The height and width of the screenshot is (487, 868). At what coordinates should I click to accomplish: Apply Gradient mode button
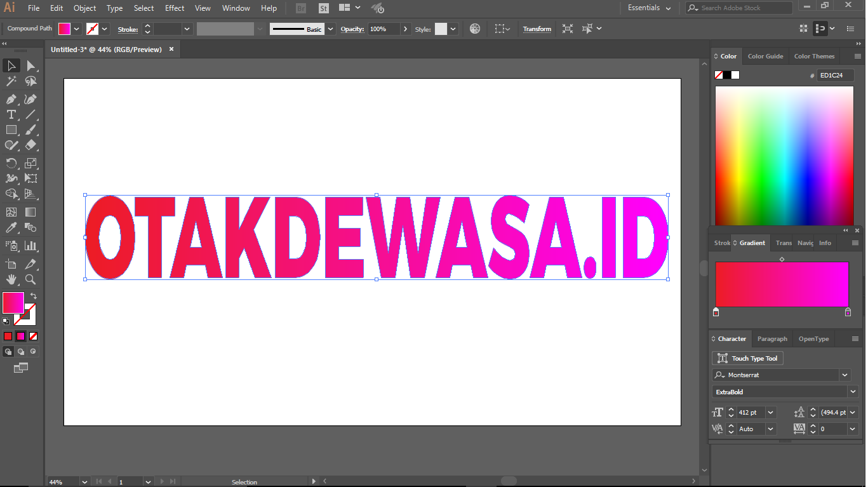[x=21, y=336]
